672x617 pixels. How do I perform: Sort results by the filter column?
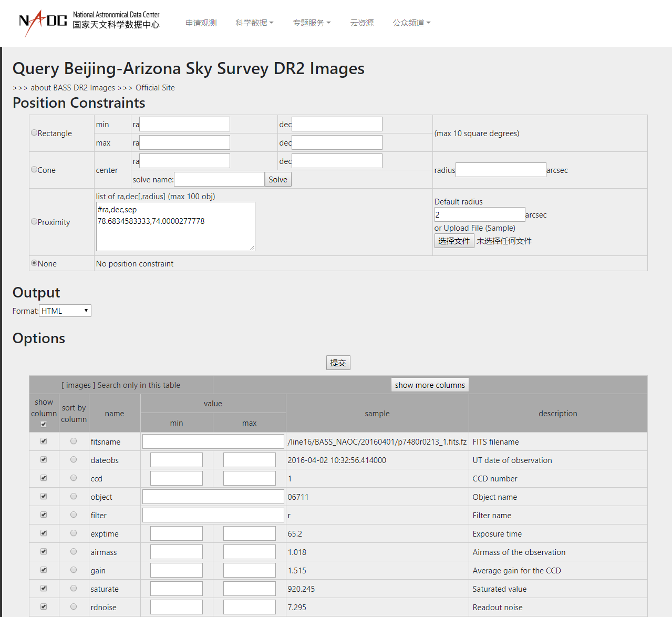(x=74, y=515)
